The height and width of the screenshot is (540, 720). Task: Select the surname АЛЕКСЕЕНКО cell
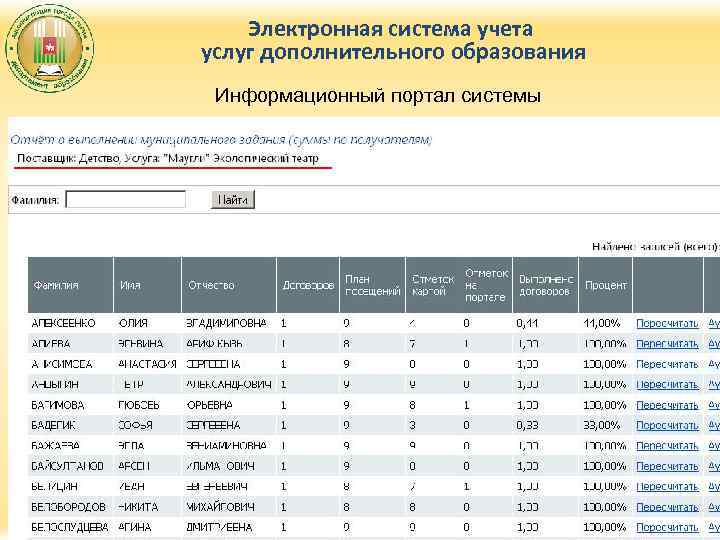[x=63, y=323]
